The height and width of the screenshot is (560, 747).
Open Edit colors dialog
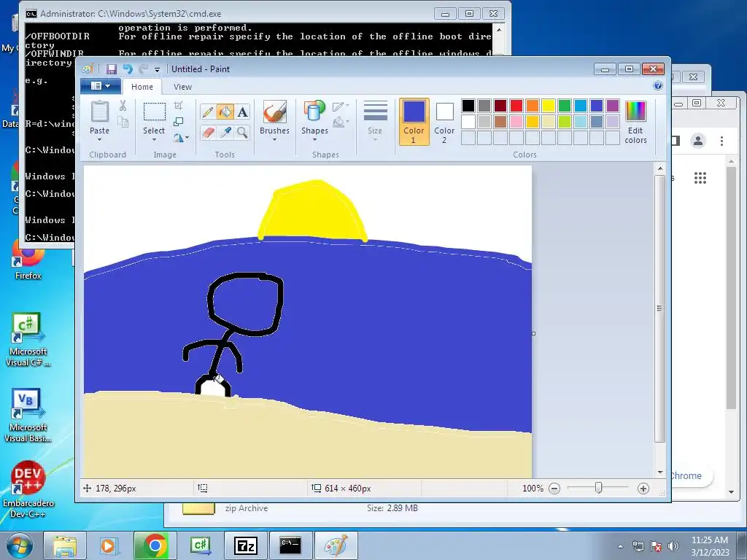[x=635, y=122]
